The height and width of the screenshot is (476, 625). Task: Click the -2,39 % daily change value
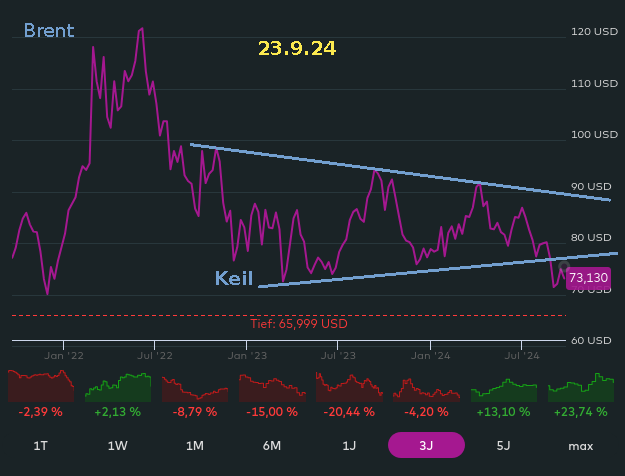pyautogui.click(x=41, y=412)
